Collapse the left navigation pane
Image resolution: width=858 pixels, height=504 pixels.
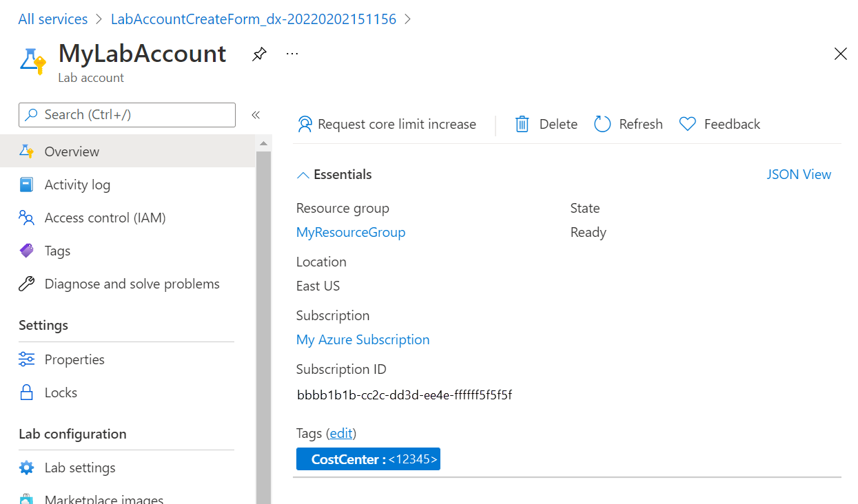click(x=256, y=115)
